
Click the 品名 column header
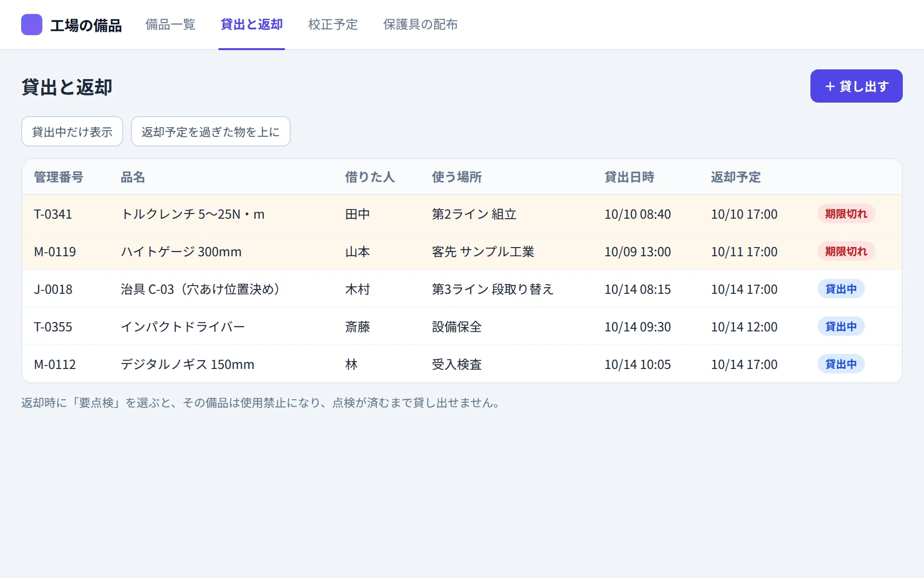coord(133,177)
